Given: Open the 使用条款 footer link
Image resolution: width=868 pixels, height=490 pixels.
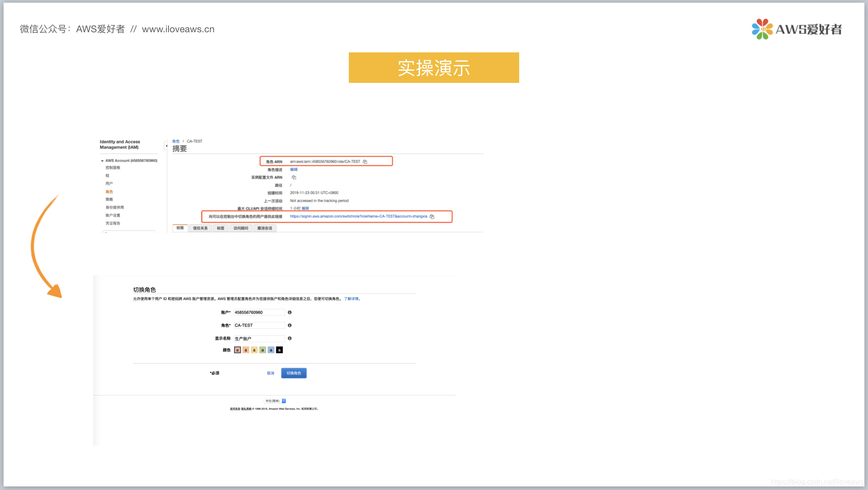Looking at the screenshot, I should (x=235, y=408).
